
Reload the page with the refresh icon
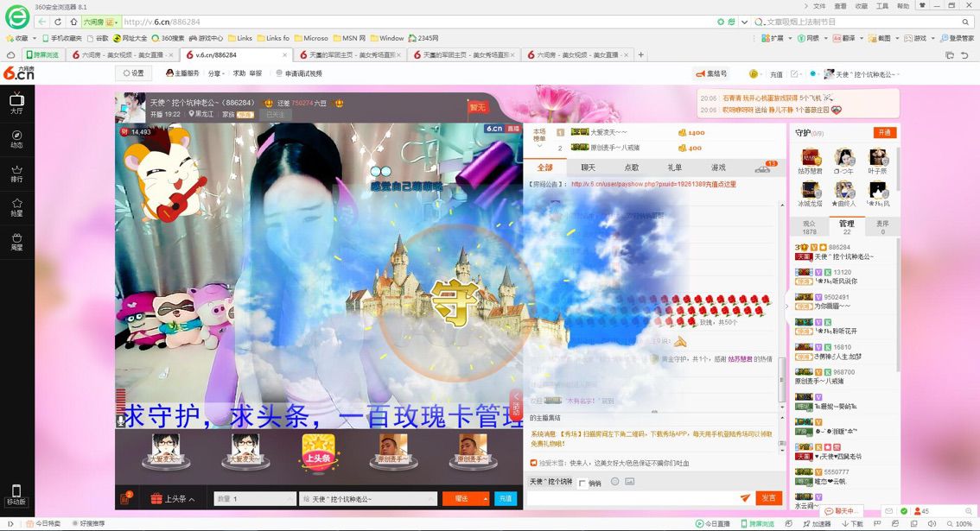coord(58,22)
